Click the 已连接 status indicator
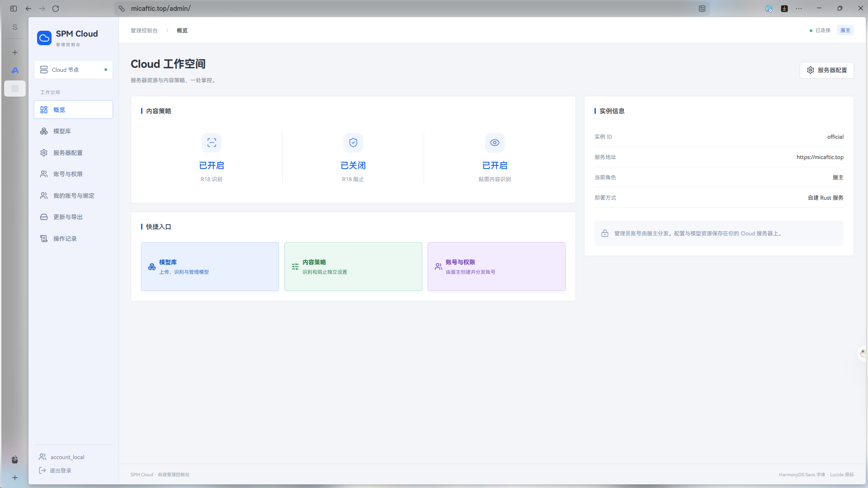Image resolution: width=868 pixels, height=488 pixels. tap(820, 30)
